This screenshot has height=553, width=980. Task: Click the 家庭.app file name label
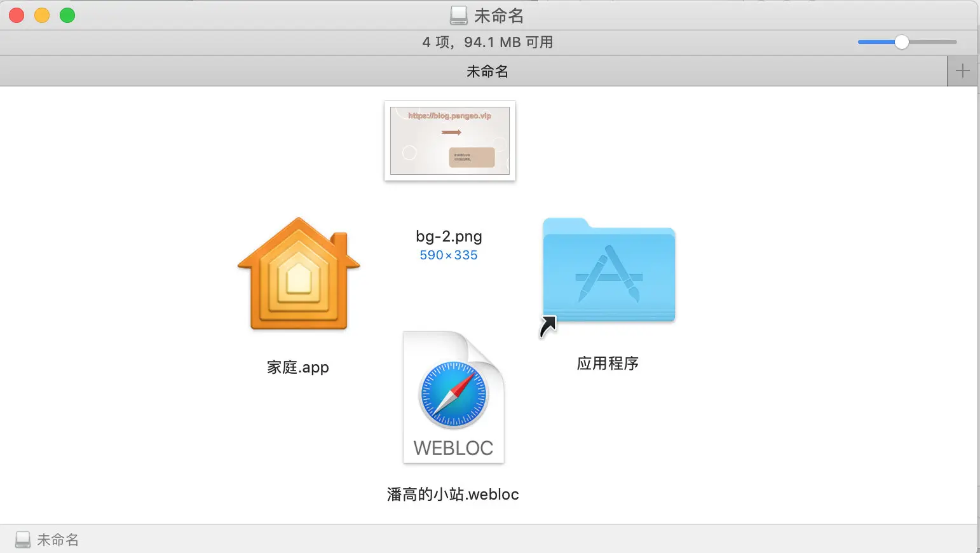(298, 367)
